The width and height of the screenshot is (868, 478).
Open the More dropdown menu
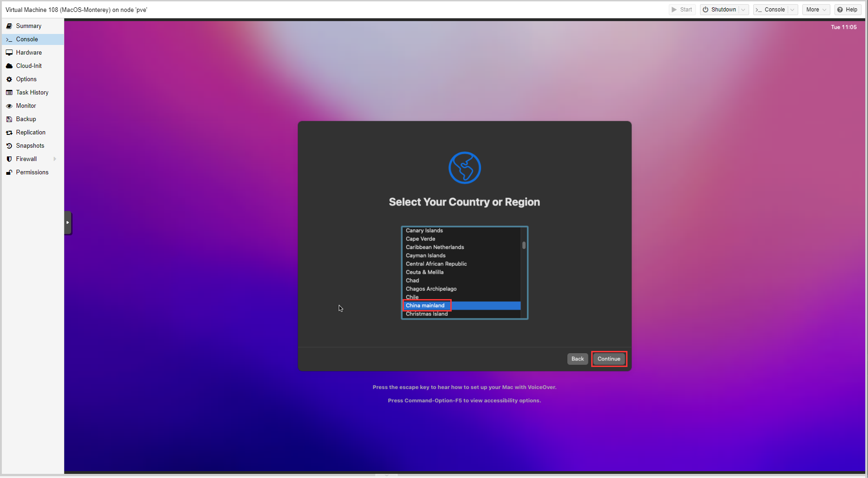pos(816,10)
